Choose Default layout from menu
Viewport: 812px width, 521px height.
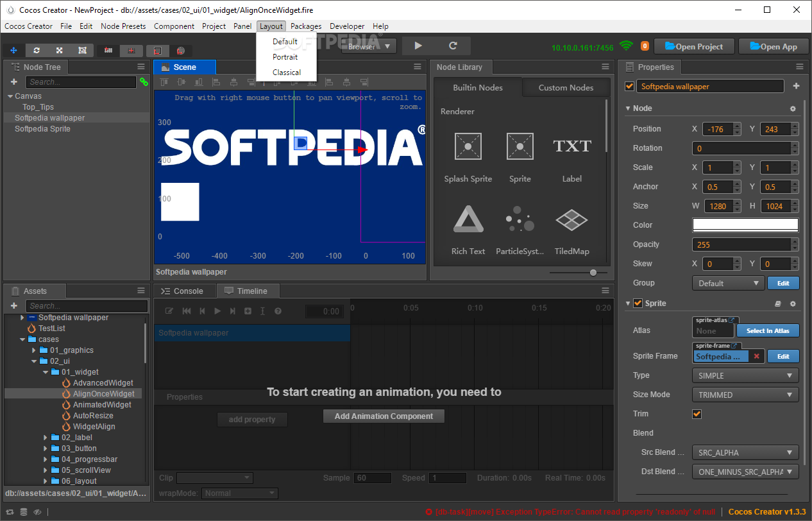point(285,42)
